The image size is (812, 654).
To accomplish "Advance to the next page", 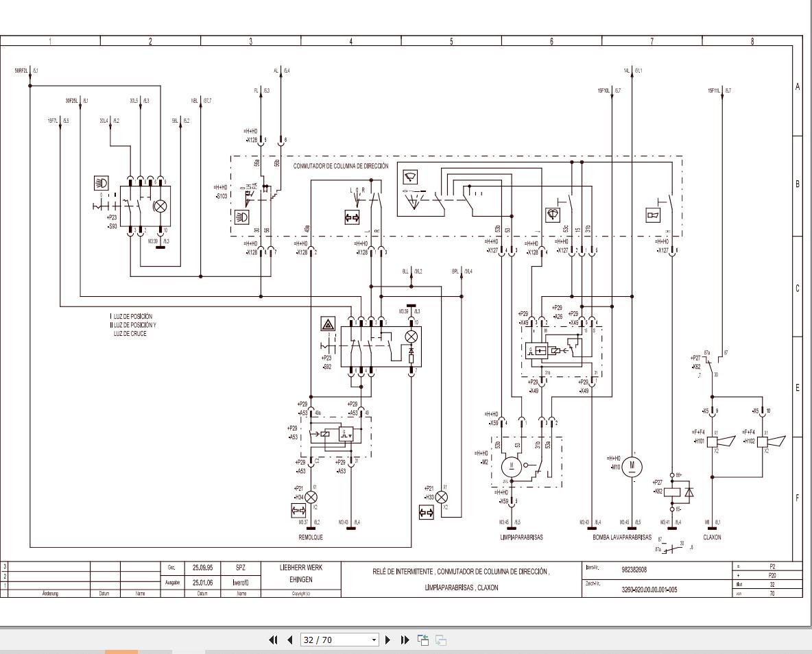I will click(388, 640).
